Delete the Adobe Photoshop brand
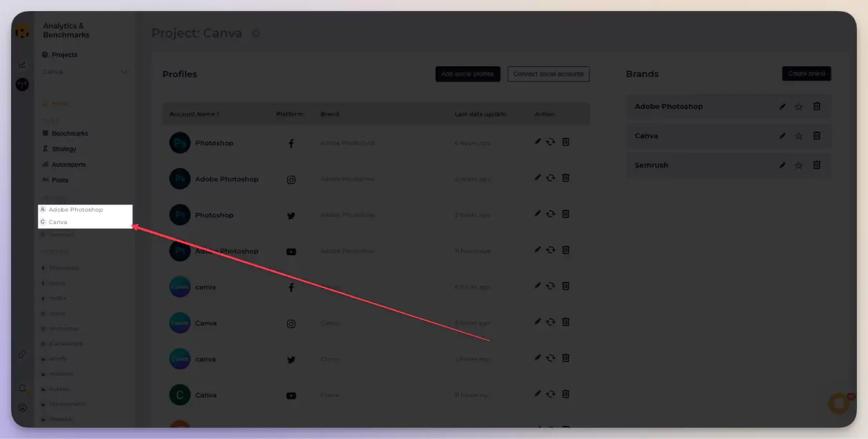The height and width of the screenshot is (439, 868). (x=817, y=106)
